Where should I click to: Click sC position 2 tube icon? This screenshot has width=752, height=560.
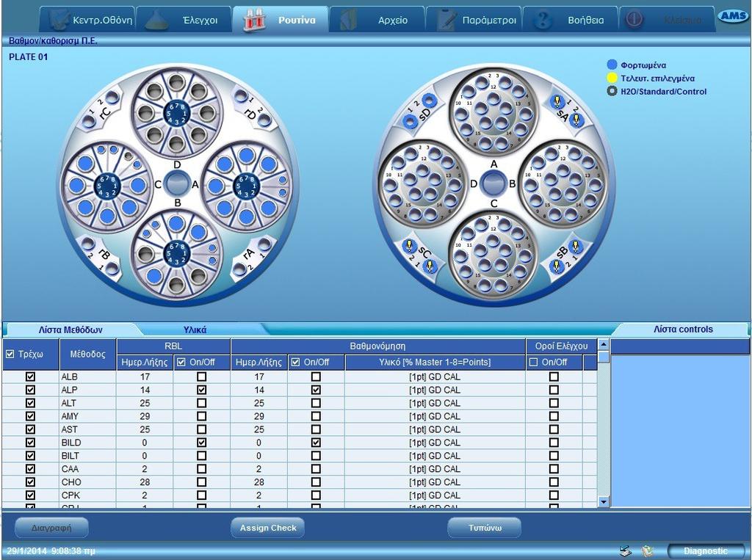409,246
